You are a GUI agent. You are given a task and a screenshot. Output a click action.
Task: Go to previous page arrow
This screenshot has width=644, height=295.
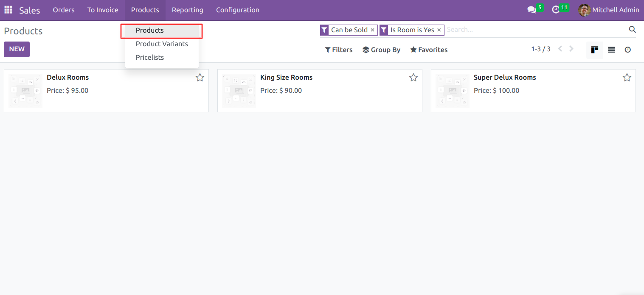pos(560,49)
